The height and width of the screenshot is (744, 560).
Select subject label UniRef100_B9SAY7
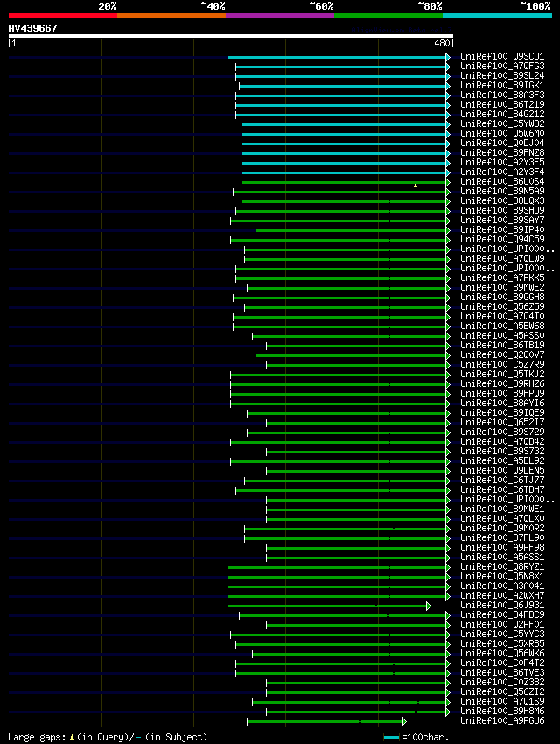502,221
